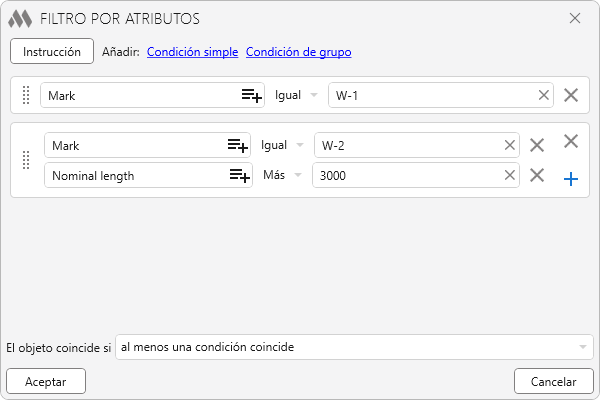The width and height of the screenshot is (600, 400).
Task: Open attribute picker icon for W-2 Mark field
Action: pyautogui.click(x=237, y=145)
